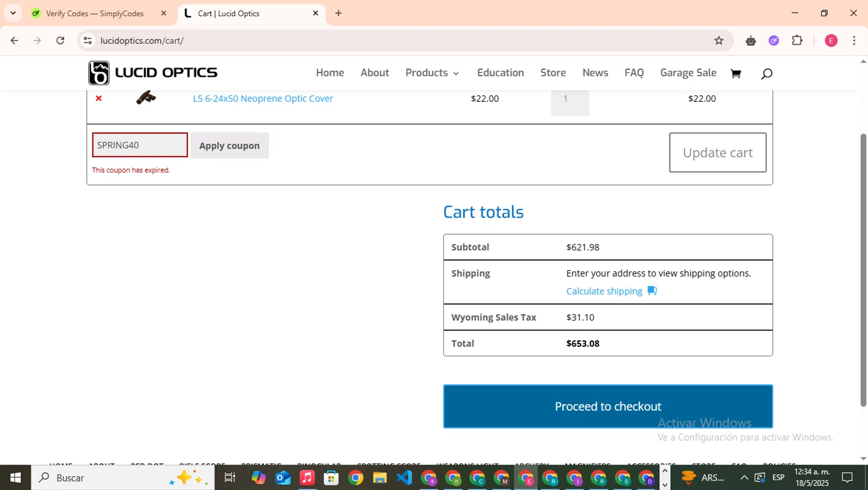The image size is (868, 490).
Task: Open Apple Music from the taskbar
Action: [307, 478]
